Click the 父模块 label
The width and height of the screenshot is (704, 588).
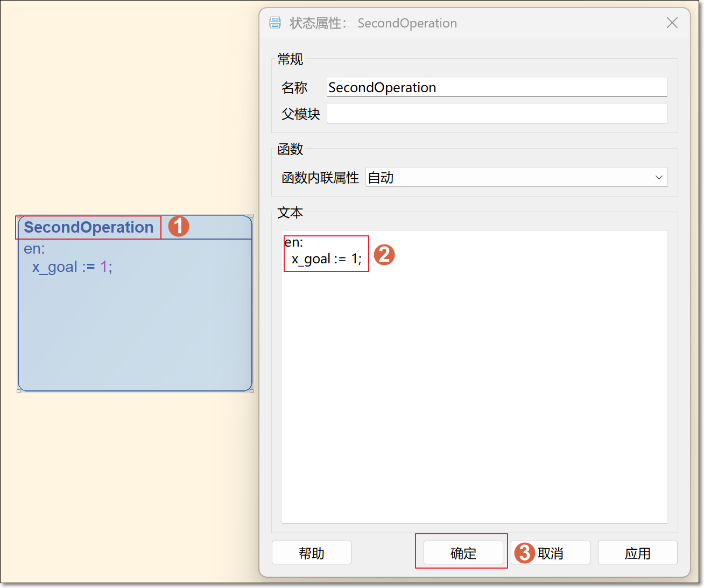click(301, 114)
